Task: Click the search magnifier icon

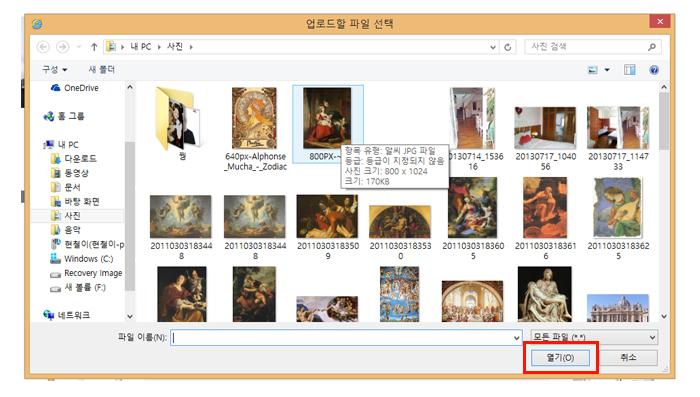Action: pyautogui.click(x=652, y=46)
